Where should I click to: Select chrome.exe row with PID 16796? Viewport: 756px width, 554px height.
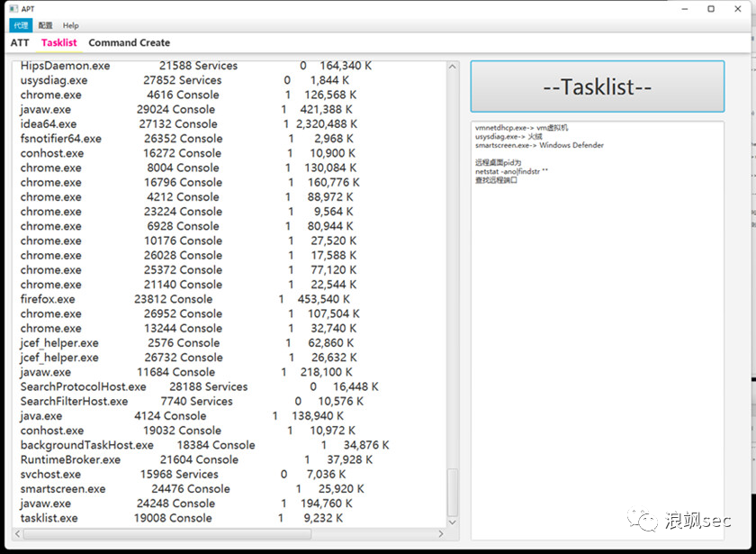(190, 182)
